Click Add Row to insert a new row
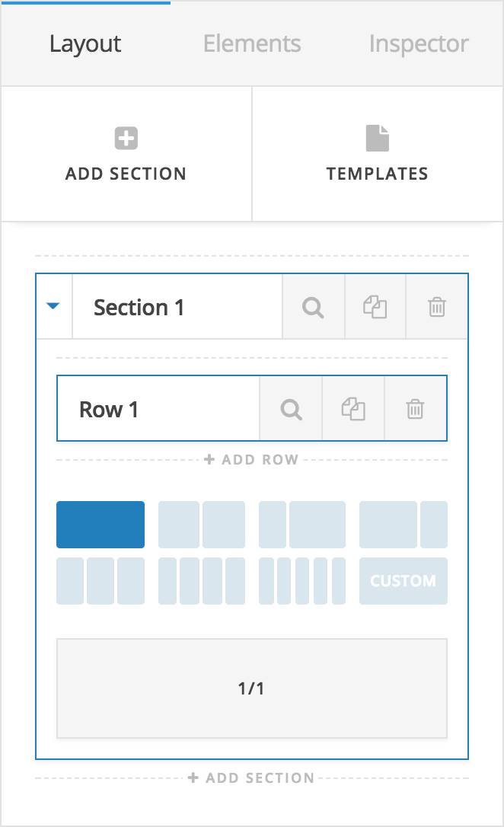The image size is (504, 827). [x=251, y=459]
